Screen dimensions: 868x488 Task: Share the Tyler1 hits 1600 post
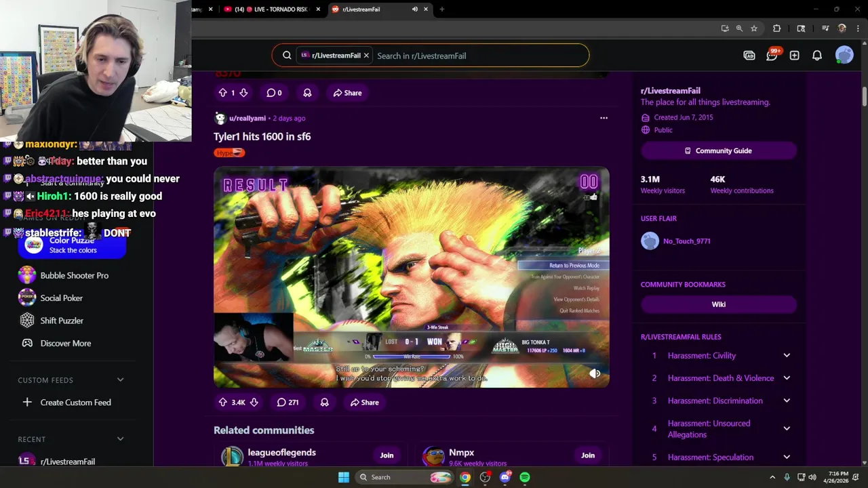pyautogui.click(x=364, y=403)
